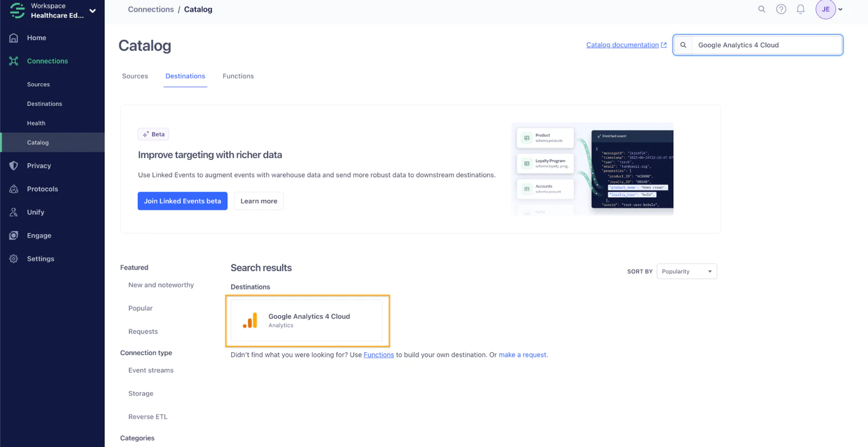The width and height of the screenshot is (868, 447).
Task: Open Unify section in the sidebar
Action: pos(36,212)
